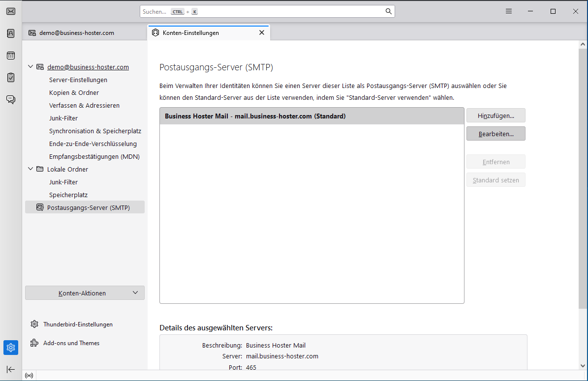The image size is (588, 381).
Task: Click the Postausgangs-Server icon in sidebar
Action: [40, 207]
